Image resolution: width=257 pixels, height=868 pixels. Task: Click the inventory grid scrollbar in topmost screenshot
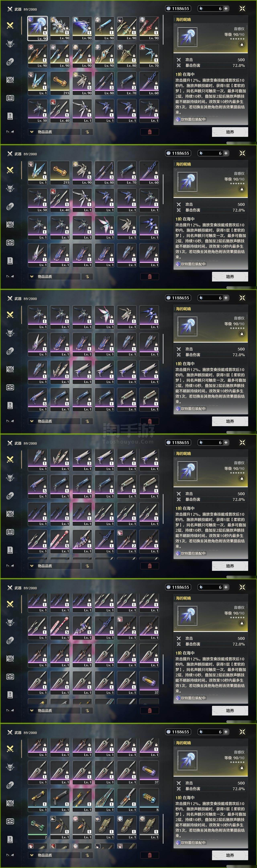pos(163,30)
